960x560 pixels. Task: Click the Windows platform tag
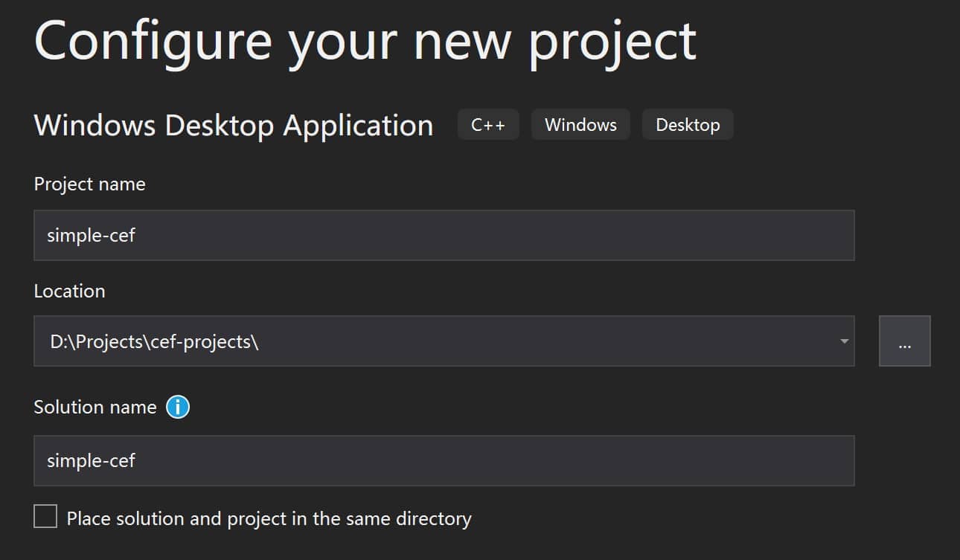[x=580, y=124]
